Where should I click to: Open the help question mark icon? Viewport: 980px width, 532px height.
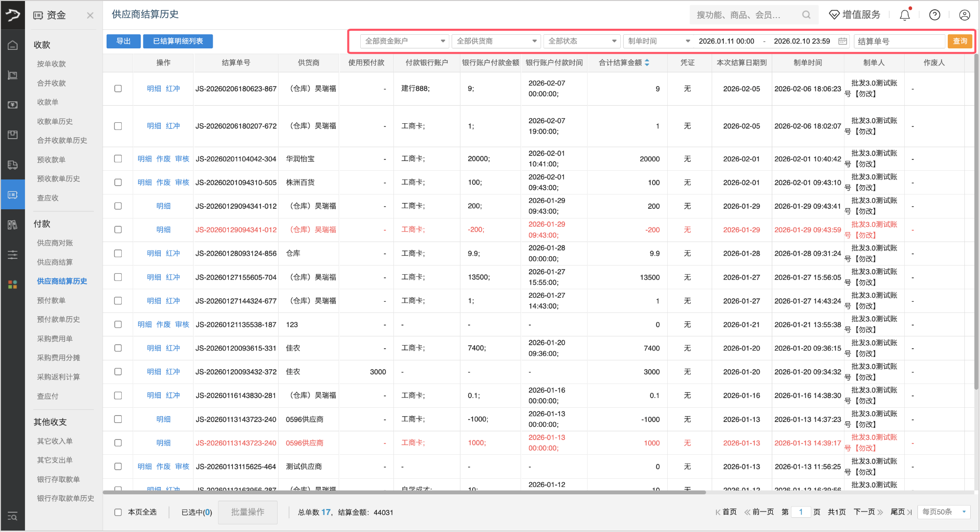point(935,15)
